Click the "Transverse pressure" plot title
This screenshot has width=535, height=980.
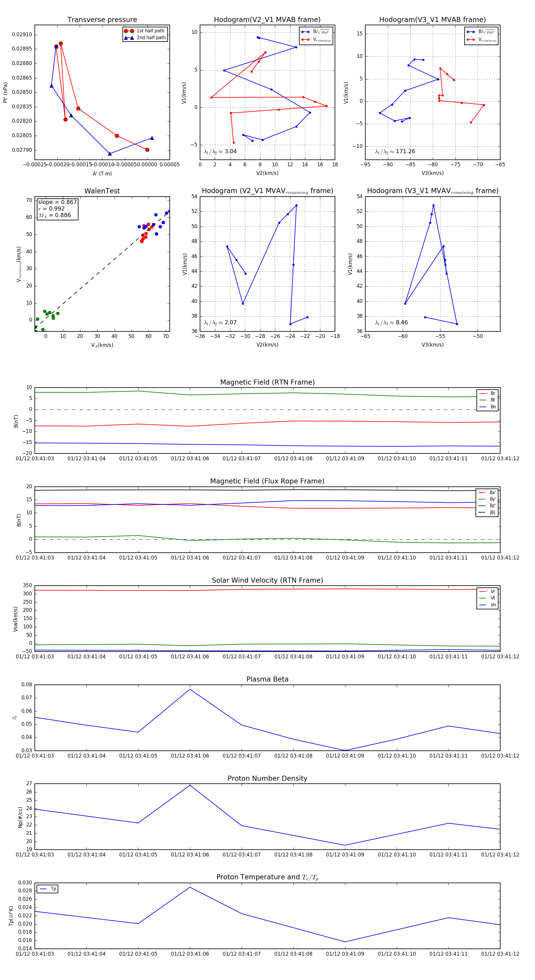point(102,20)
